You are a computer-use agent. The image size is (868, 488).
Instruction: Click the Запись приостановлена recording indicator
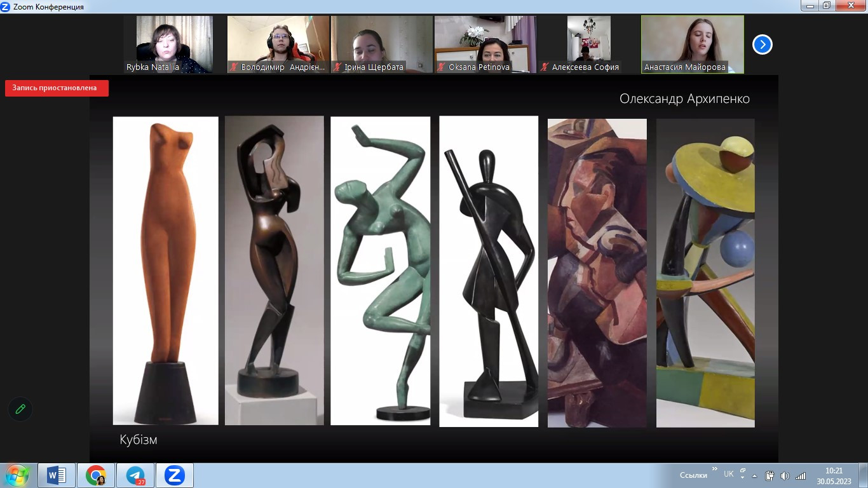57,88
